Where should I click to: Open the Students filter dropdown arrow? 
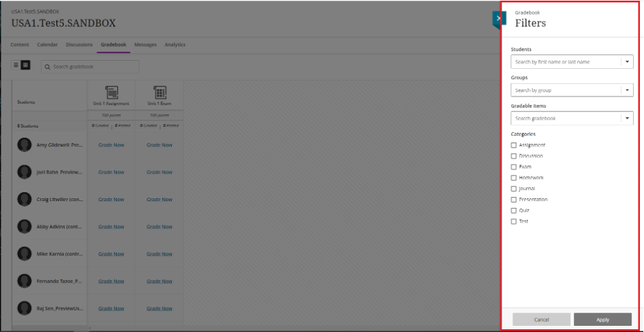click(627, 62)
